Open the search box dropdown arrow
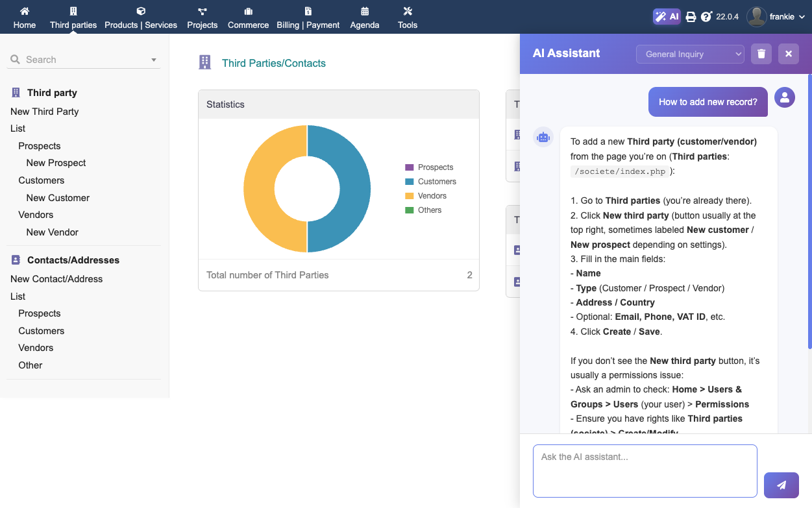 point(154,60)
